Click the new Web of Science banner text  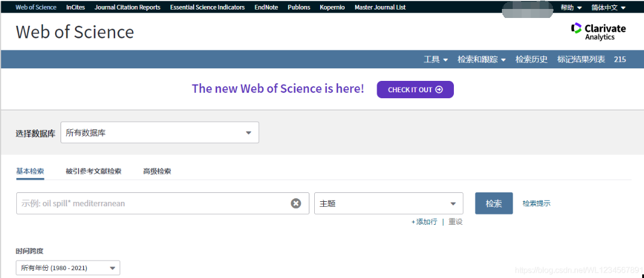tap(278, 89)
